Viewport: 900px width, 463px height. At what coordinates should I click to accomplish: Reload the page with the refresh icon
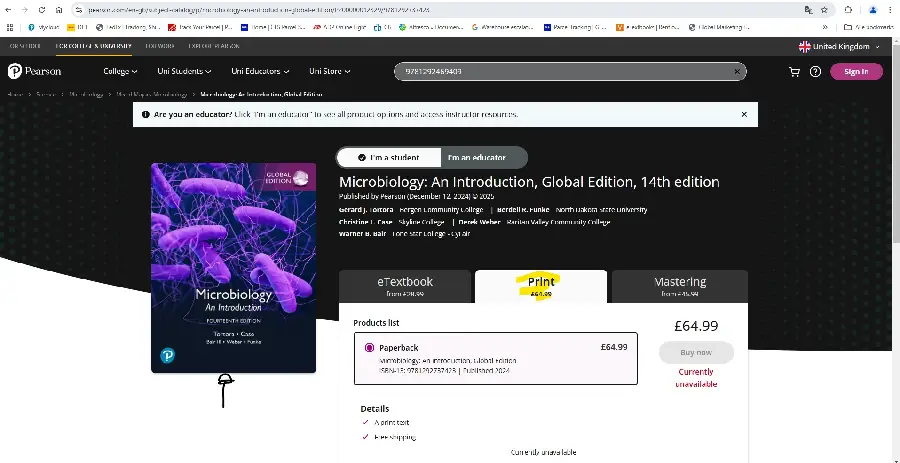42,10
